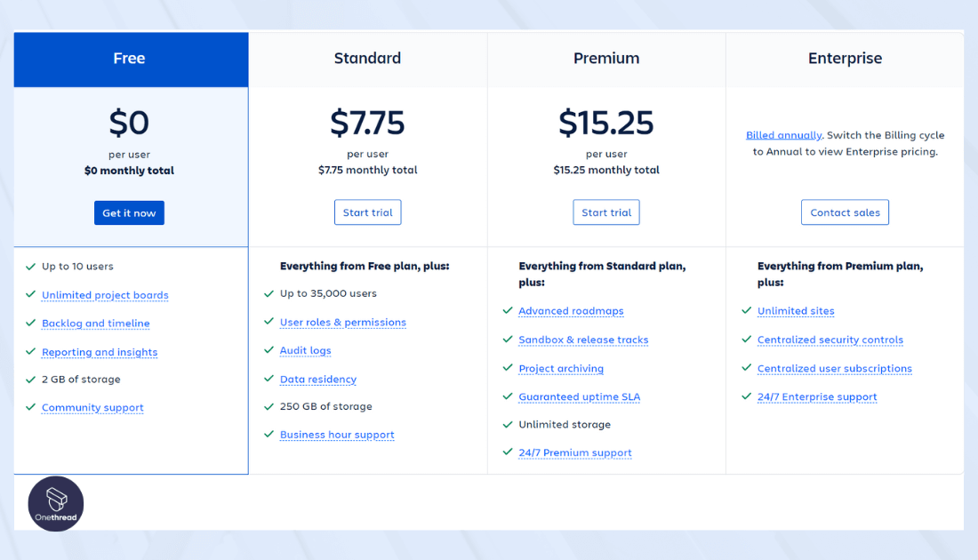Click the Backlog and timeline link
Viewport: 978px width, 560px height.
pyautogui.click(x=95, y=324)
